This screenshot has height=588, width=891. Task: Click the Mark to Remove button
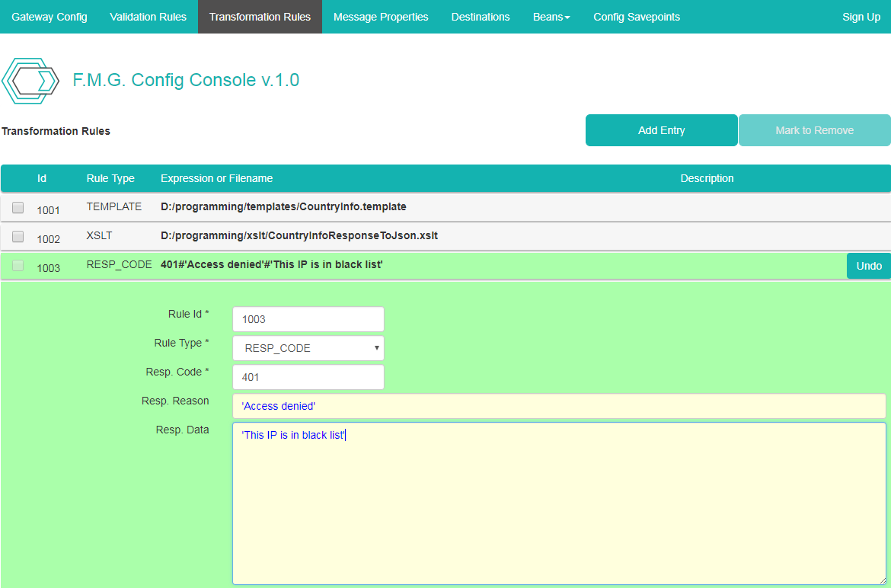814,130
